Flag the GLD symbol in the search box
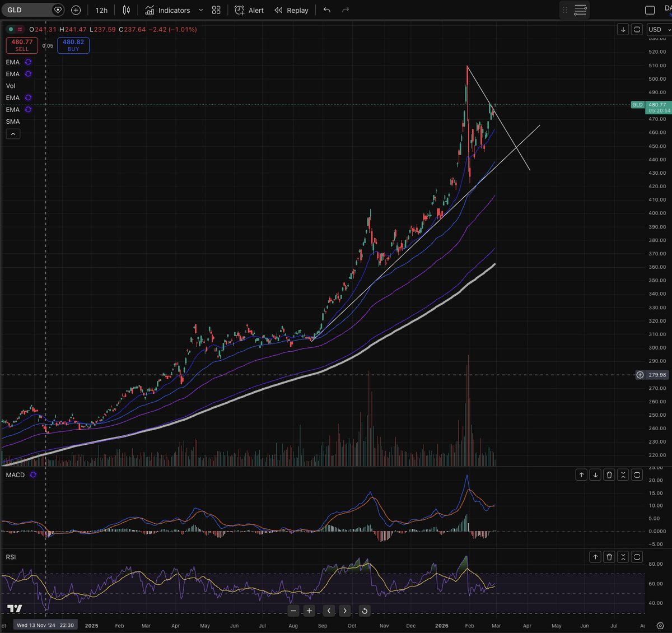The width and height of the screenshot is (672, 633). 58,10
